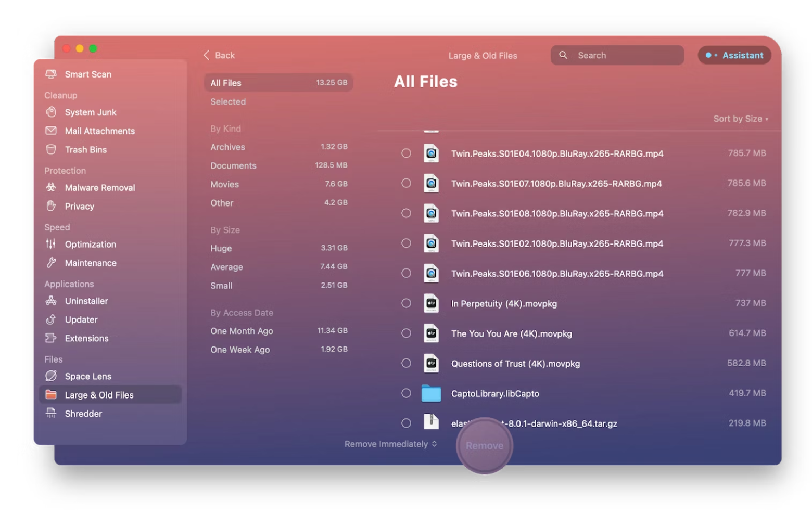Tick the CaptoLibrary.libCapto checkbox
This screenshot has width=812, height=514.
(x=406, y=393)
